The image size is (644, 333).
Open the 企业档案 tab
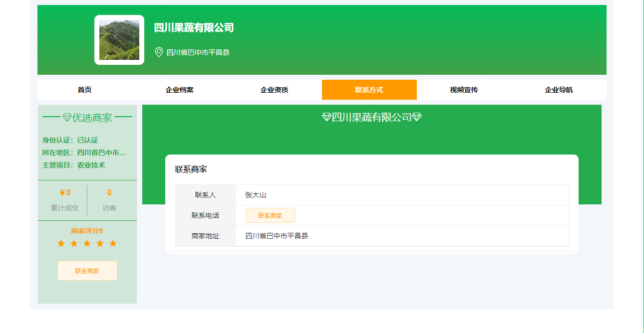click(179, 90)
